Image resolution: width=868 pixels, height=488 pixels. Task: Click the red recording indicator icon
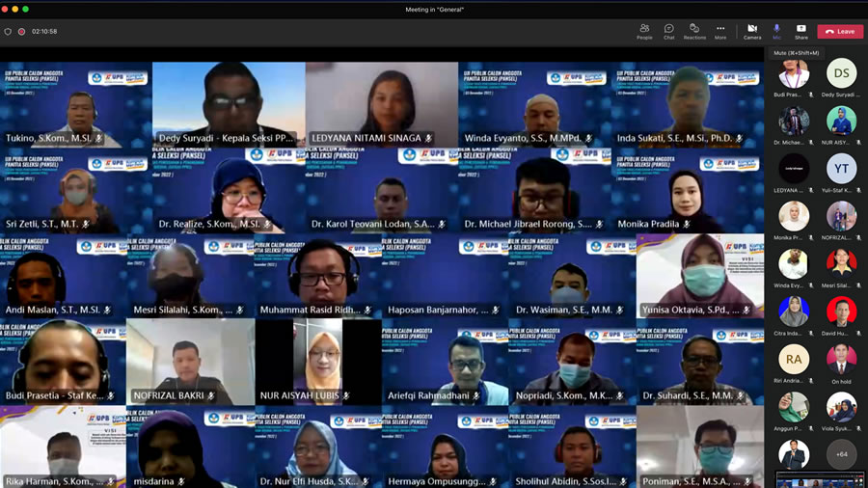tap(21, 31)
